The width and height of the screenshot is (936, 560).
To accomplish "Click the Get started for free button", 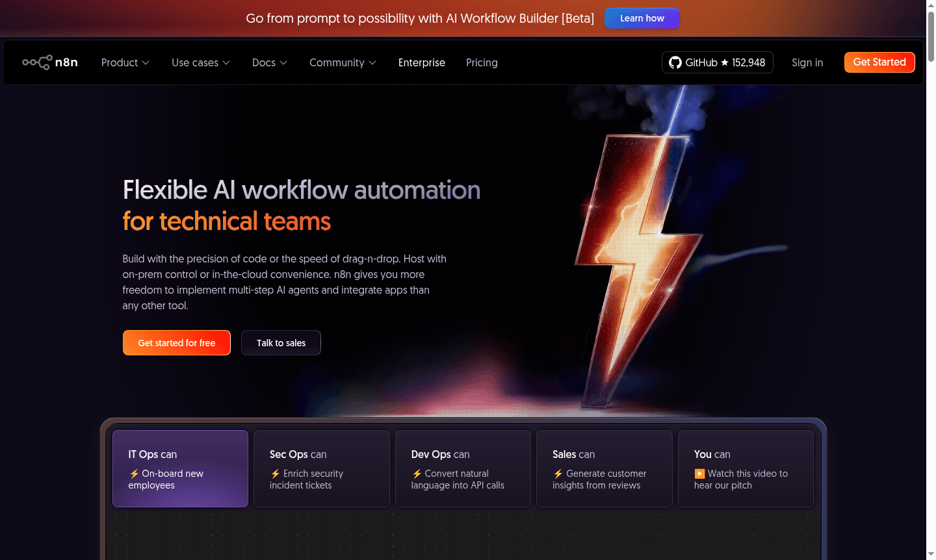I will click(x=176, y=342).
